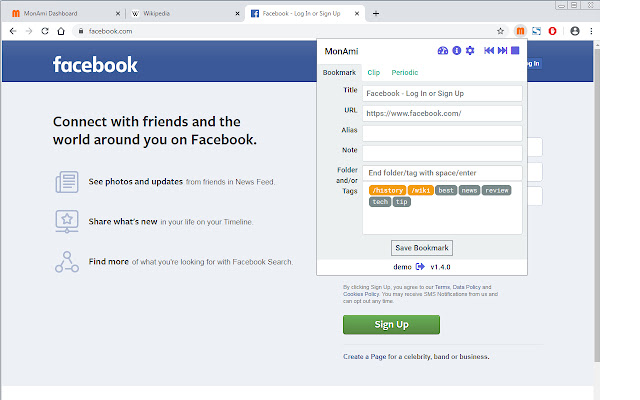Click the v1.4.0 version text
This screenshot has width=640, height=400.
tap(440, 267)
